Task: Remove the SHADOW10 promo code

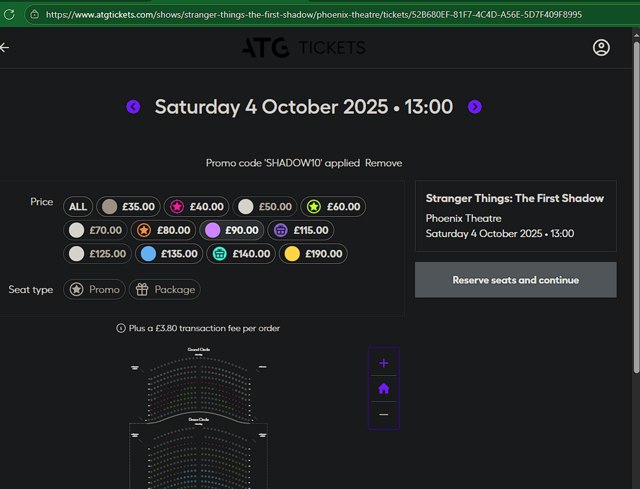Action: point(383,163)
